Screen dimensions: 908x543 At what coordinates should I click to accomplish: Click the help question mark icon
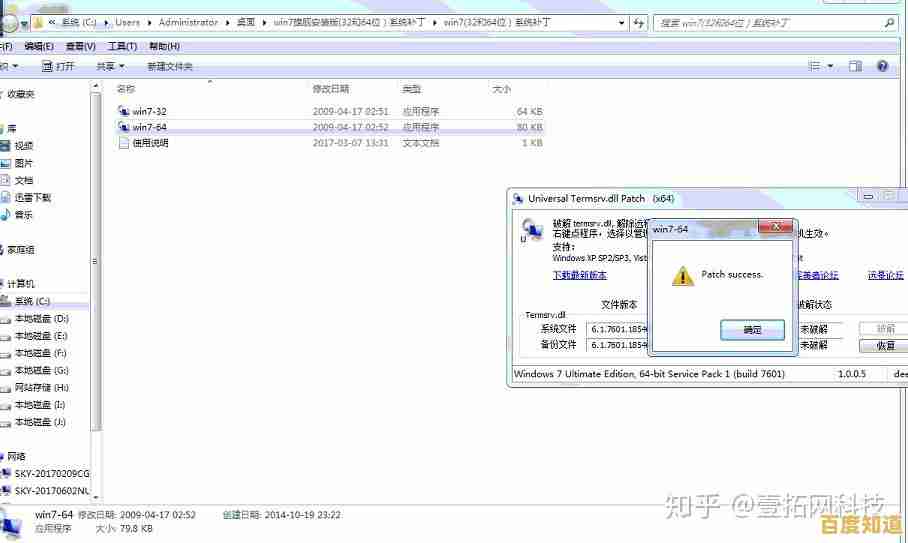click(883, 67)
